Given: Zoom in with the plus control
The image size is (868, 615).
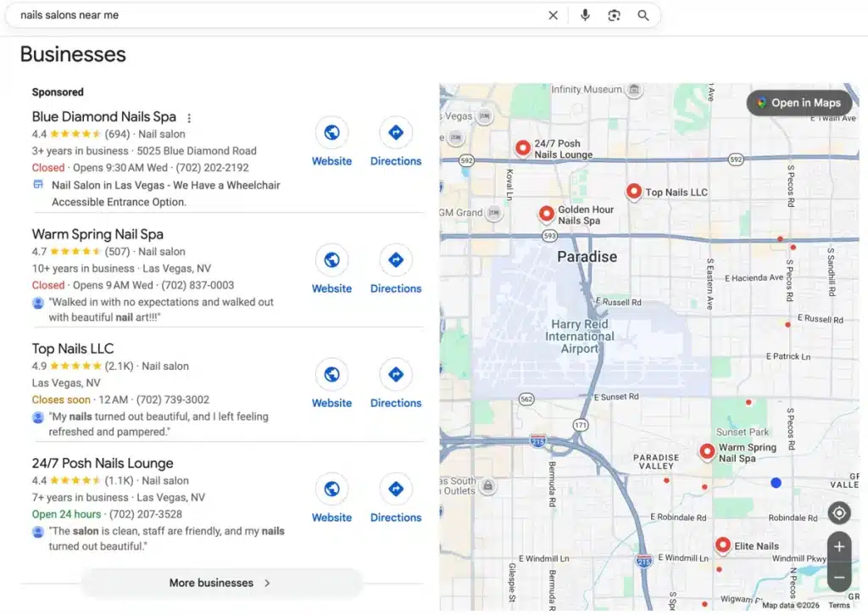Looking at the screenshot, I should [x=838, y=546].
